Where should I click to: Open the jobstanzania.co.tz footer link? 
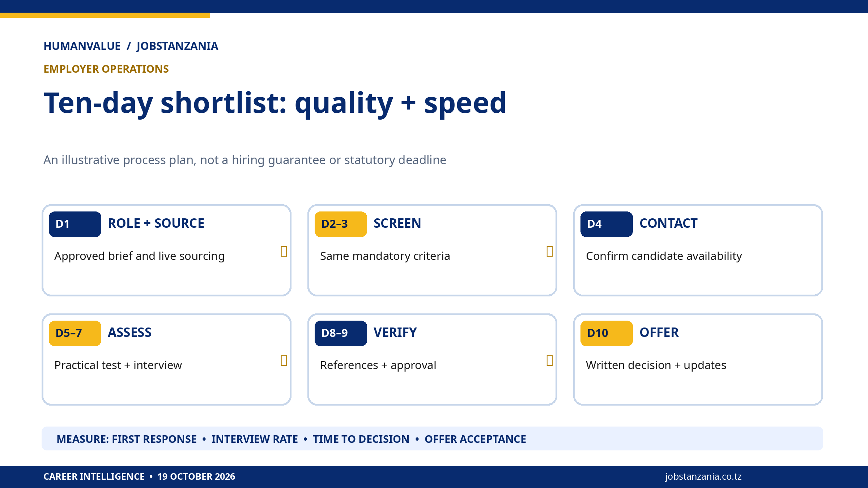tap(703, 477)
